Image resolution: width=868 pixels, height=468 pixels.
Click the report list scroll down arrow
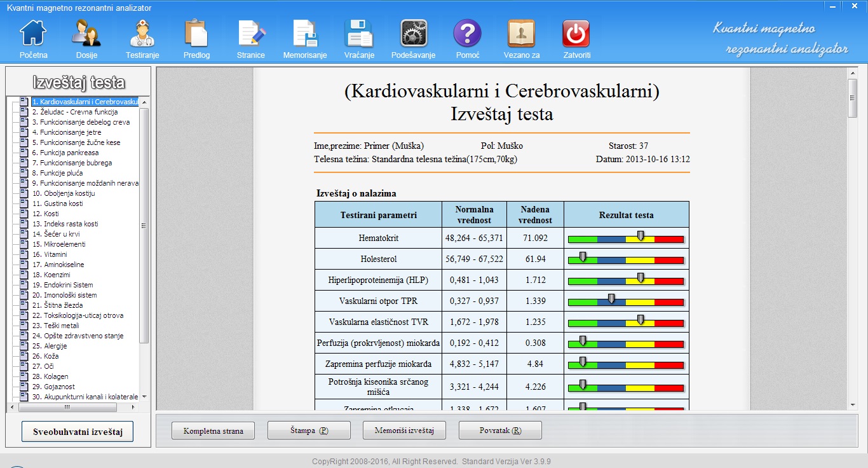(144, 396)
